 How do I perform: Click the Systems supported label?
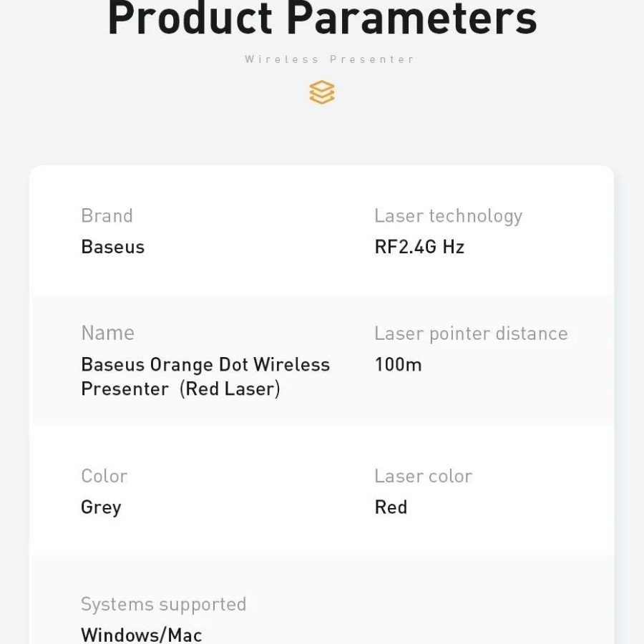coord(163,604)
